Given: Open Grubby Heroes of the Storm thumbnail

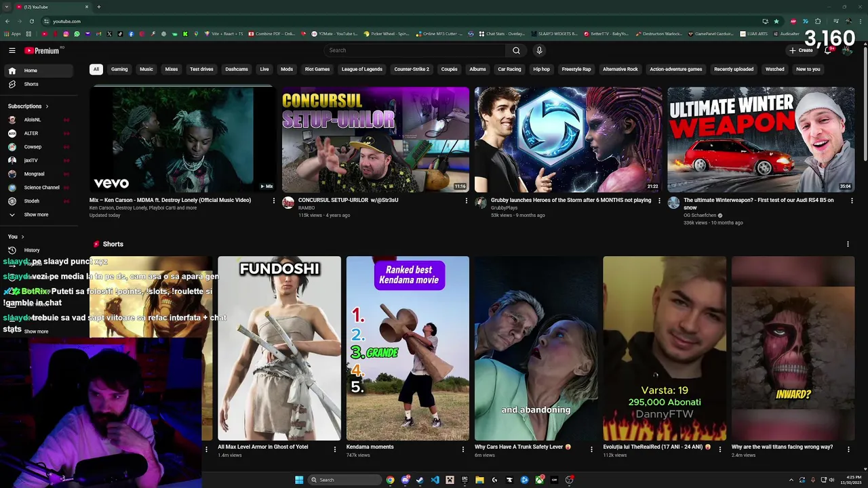Looking at the screenshot, I should (x=568, y=140).
